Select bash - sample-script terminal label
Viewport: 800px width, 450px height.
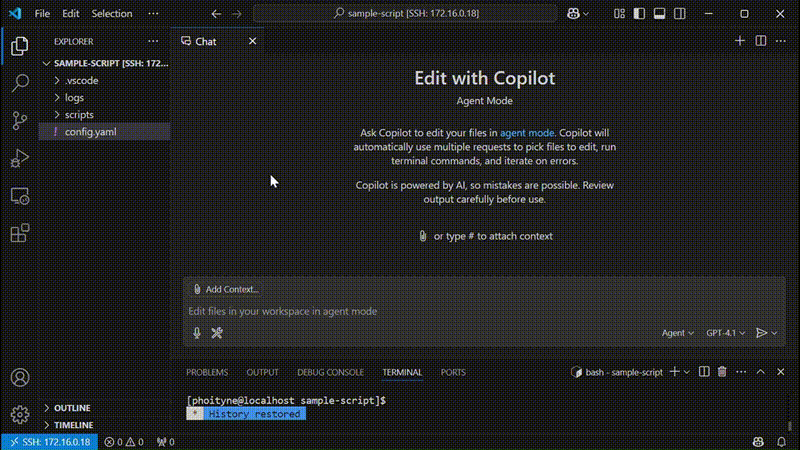[x=617, y=372]
